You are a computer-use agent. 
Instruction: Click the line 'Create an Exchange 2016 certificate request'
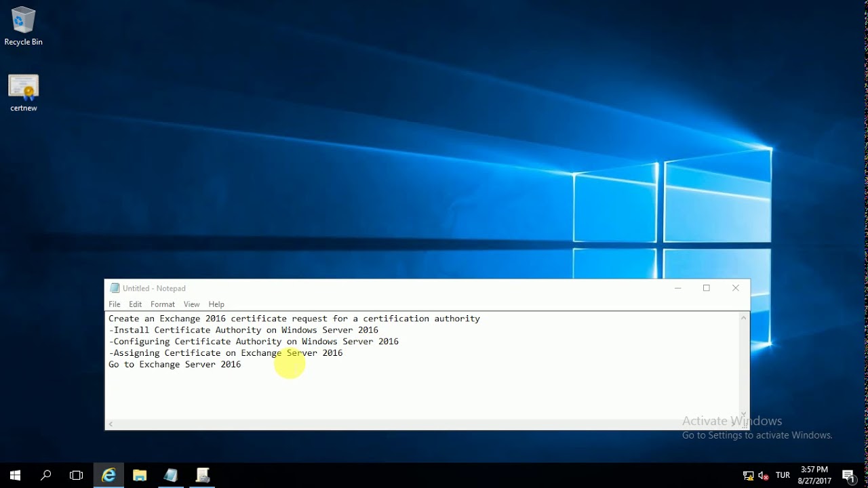point(294,319)
